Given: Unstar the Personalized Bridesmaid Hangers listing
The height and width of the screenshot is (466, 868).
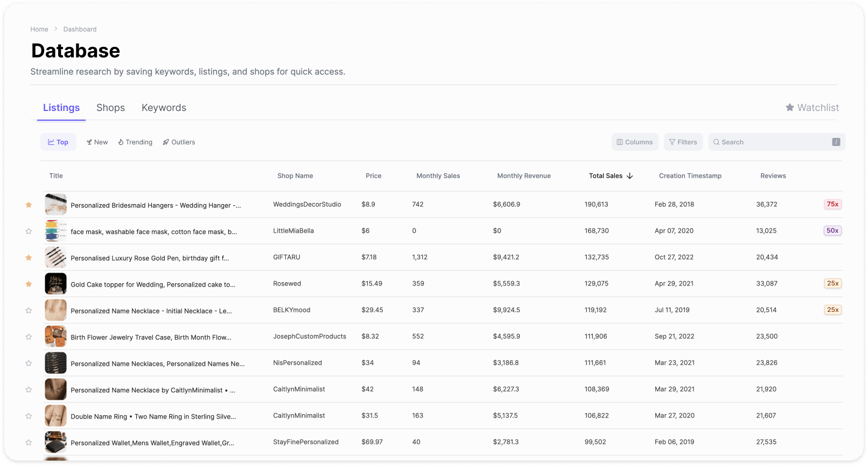Looking at the screenshot, I should pos(29,205).
